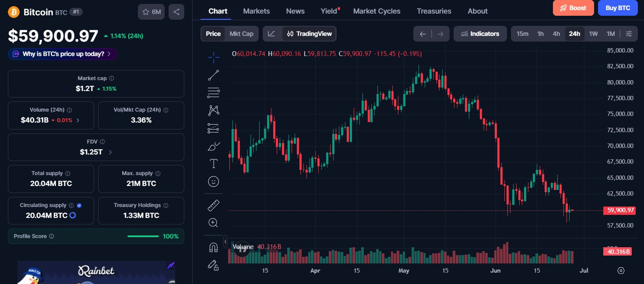The image size is (644, 284).
Task: Click the Buy BTC button
Action: click(618, 8)
